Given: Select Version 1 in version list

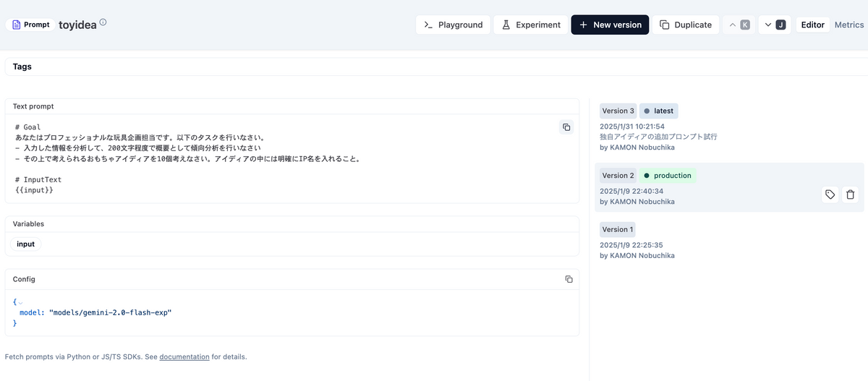Looking at the screenshot, I should tap(617, 229).
